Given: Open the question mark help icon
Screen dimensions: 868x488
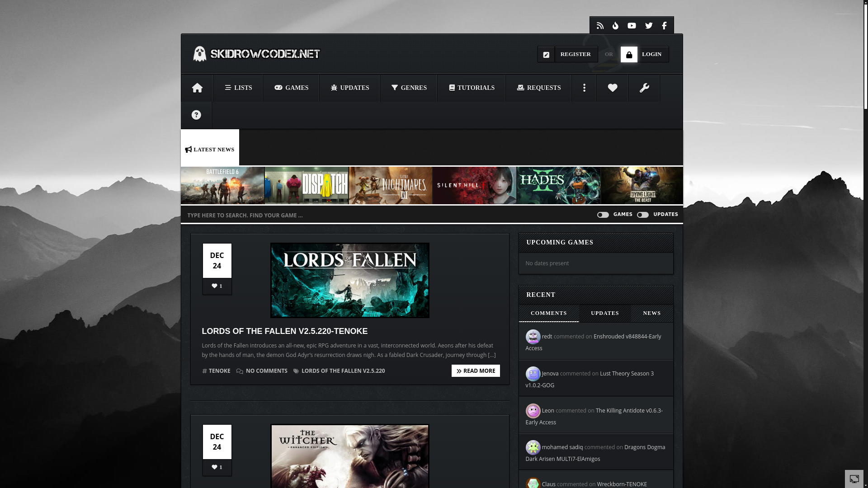Looking at the screenshot, I should coord(196,115).
